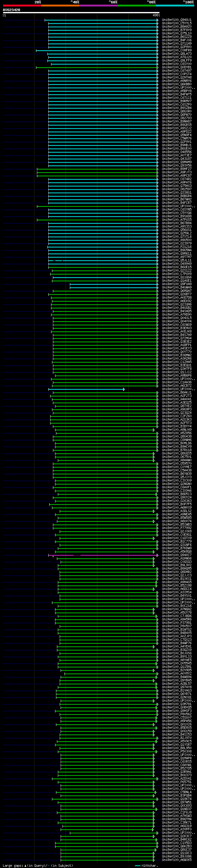Open the UniRef100_Q75L10 hit
This screenshot has width=197, height=868.
(176, 33)
